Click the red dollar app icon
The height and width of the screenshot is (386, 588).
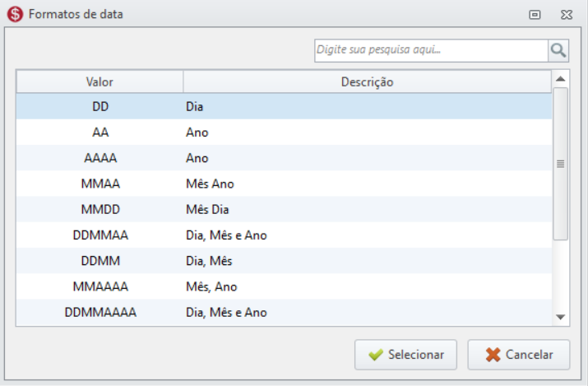coord(14,14)
